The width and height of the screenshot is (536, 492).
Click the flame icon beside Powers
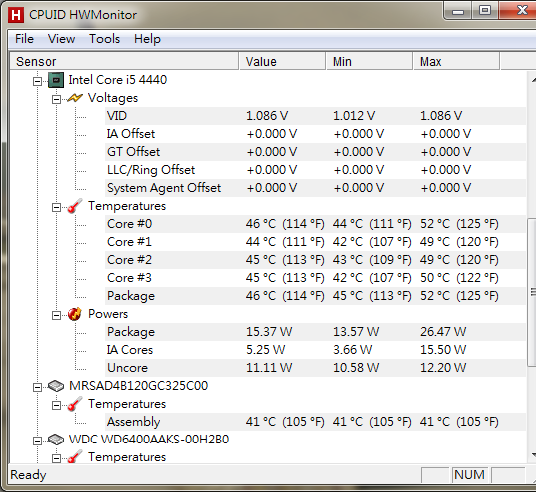(x=75, y=314)
